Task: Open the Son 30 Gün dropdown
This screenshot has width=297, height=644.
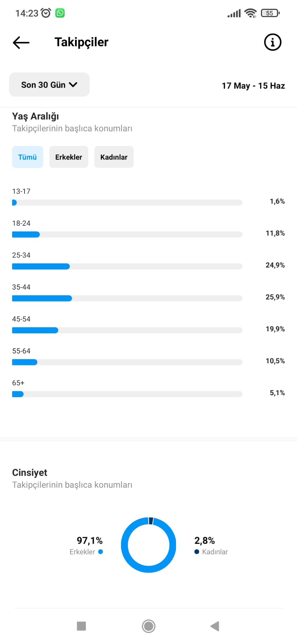Action: 49,85
